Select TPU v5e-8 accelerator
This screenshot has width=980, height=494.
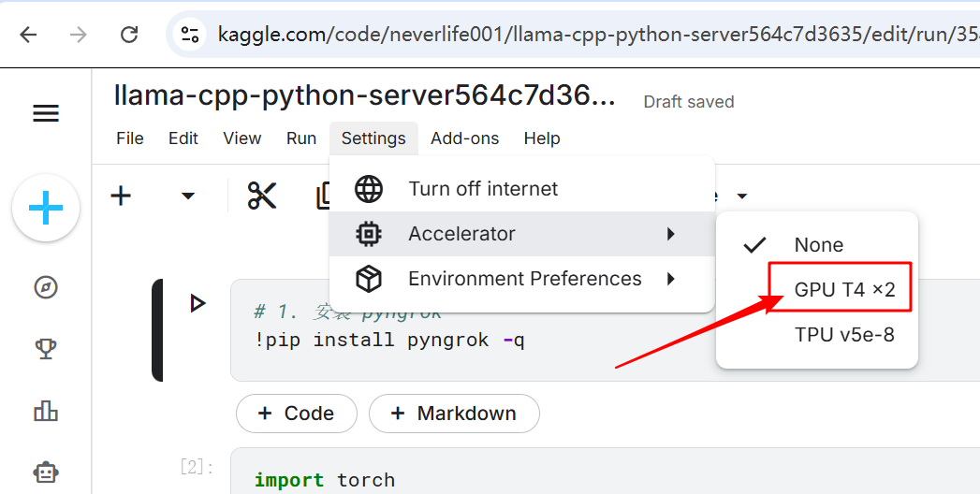(x=817, y=335)
